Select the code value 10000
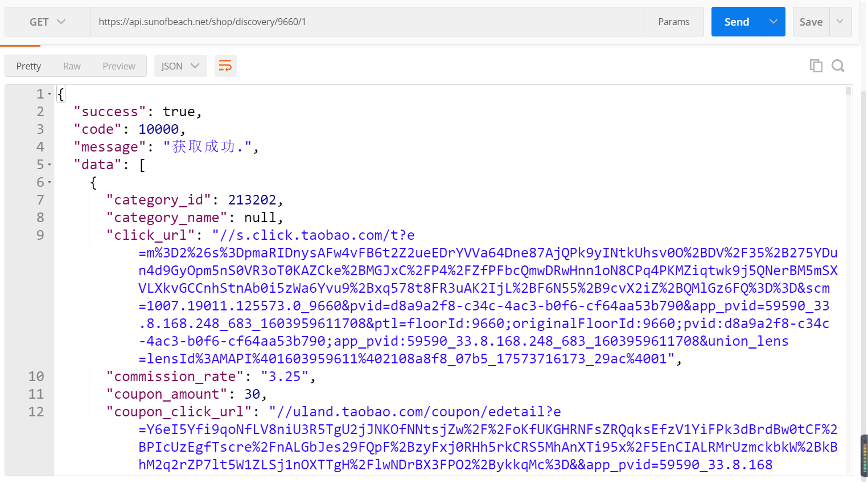Screen dimensions: 868x483 click(x=158, y=129)
